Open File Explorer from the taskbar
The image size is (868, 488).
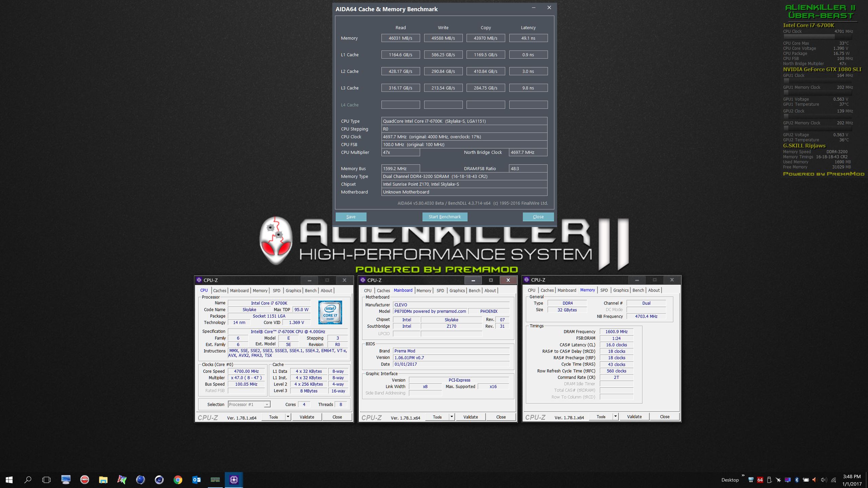(x=103, y=480)
